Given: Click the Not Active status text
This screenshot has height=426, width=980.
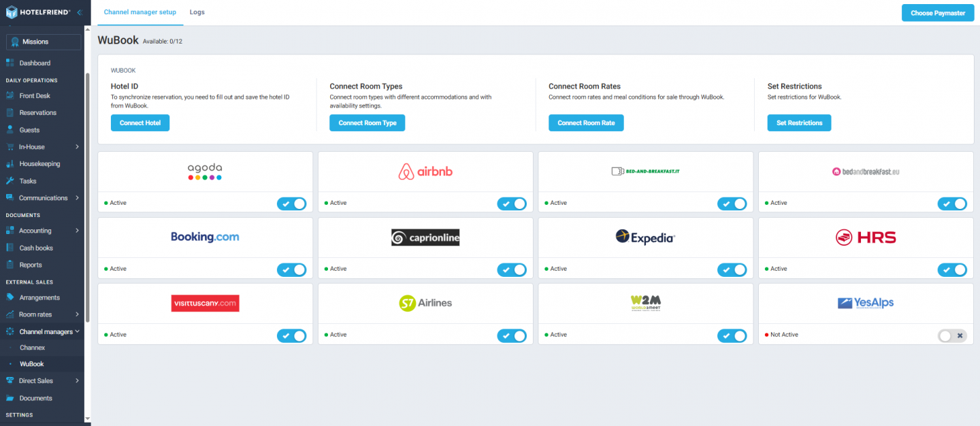Looking at the screenshot, I should (x=784, y=335).
